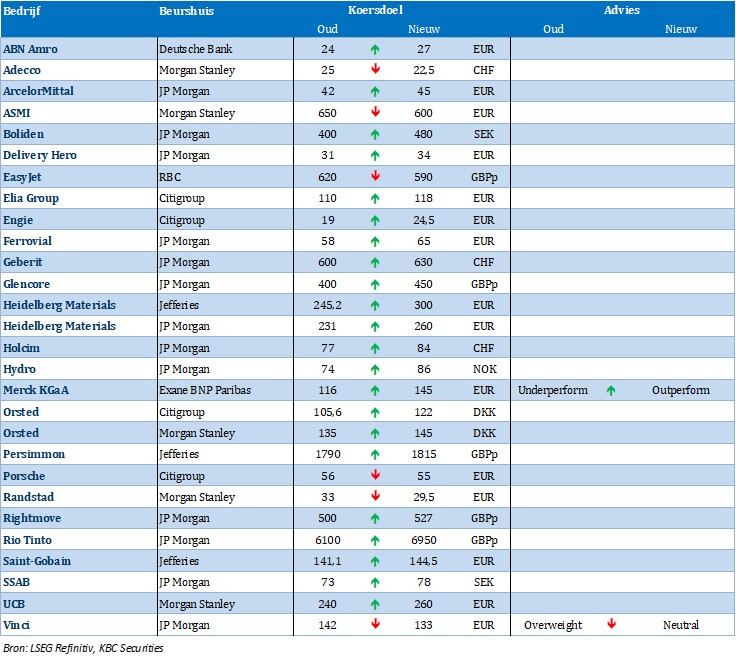The width and height of the screenshot is (736, 658).
Task: Open the Delivery Hero company name
Action: pyautogui.click(x=40, y=155)
